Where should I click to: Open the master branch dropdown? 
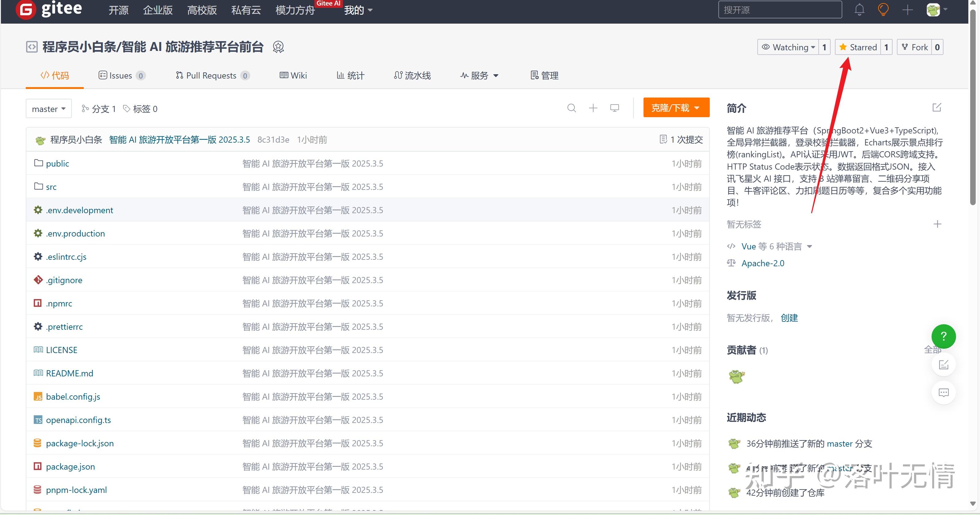click(x=48, y=108)
